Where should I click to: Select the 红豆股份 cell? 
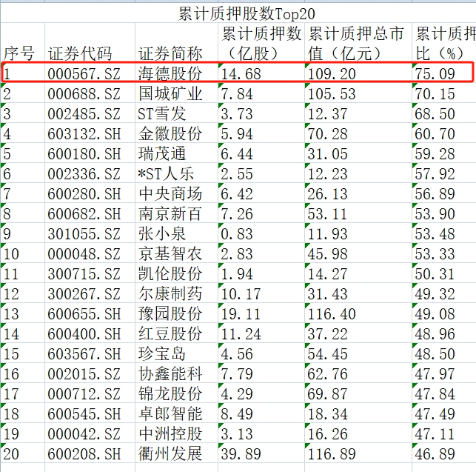click(176, 333)
